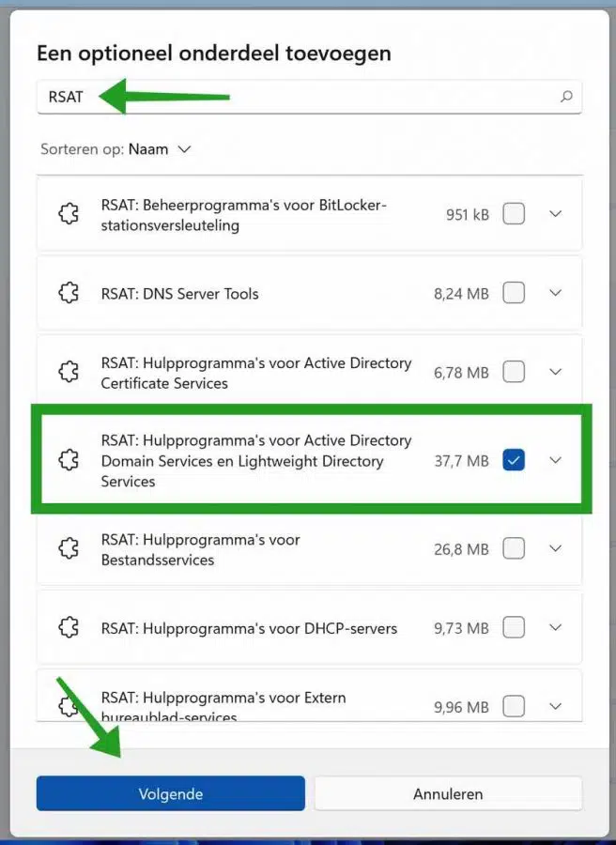Click the '26,8 MB' size value
616x845 pixels.
461,549
